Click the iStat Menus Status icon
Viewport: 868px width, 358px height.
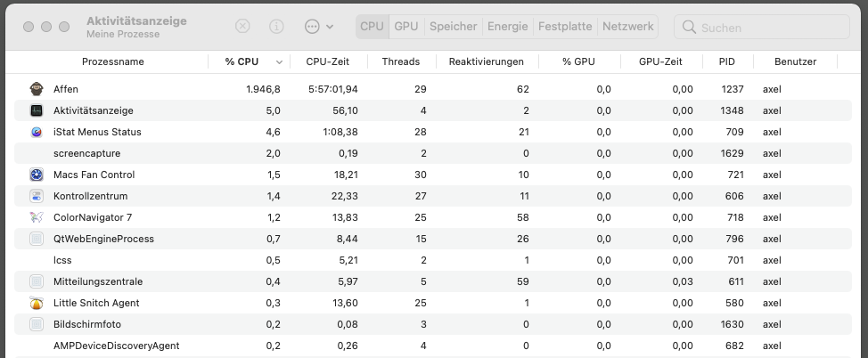37,132
